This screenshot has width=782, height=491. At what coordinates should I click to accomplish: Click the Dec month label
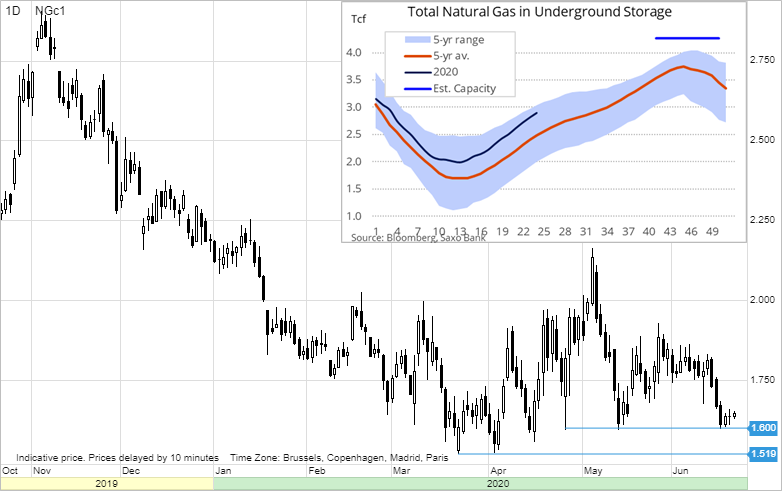131,471
